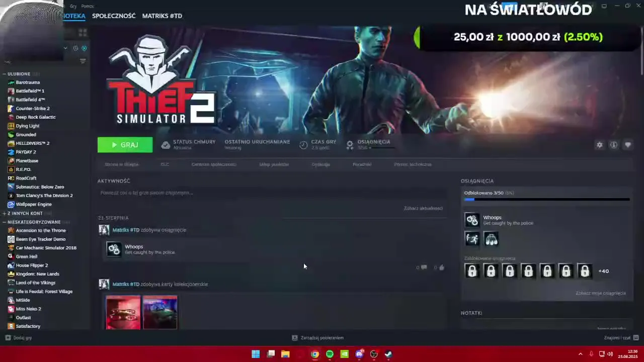Screen dimensions: 644x362
Task: Add game to favorites heart icon
Action: 627,145
